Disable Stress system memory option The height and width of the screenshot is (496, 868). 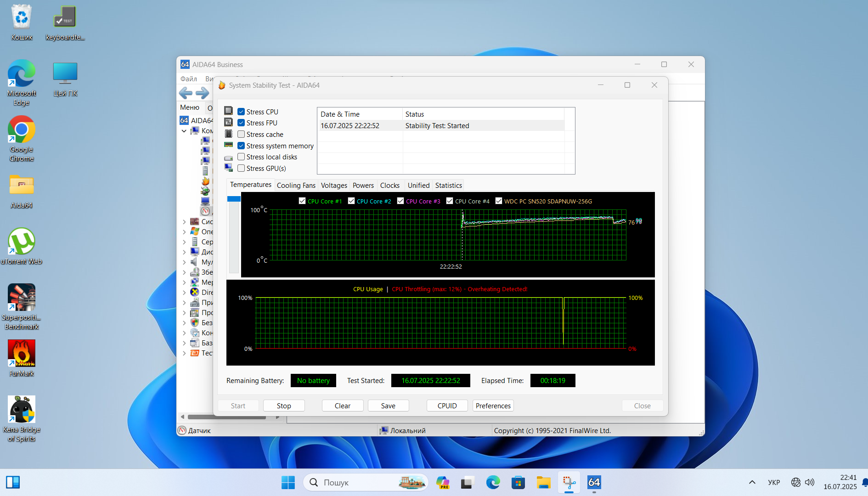click(x=241, y=146)
